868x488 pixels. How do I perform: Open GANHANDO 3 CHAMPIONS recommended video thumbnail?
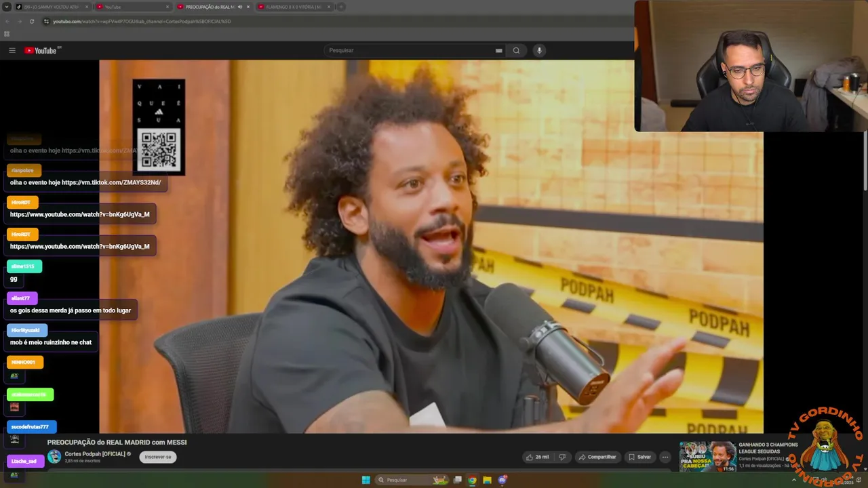click(708, 456)
